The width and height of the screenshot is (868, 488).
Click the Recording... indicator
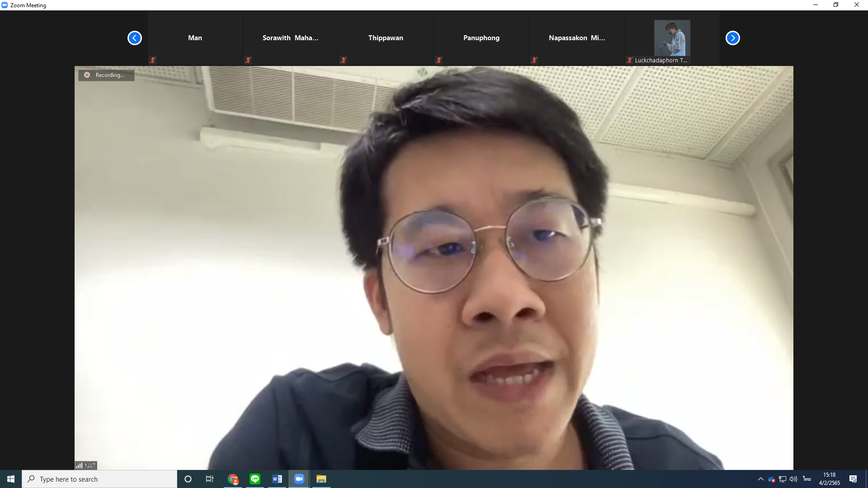tap(106, 75)
